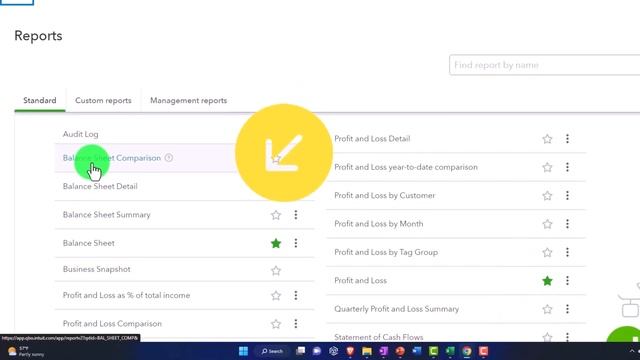Open the Profit and Loss three-dot menu
The image size is (640, 360).
[567, 281]
